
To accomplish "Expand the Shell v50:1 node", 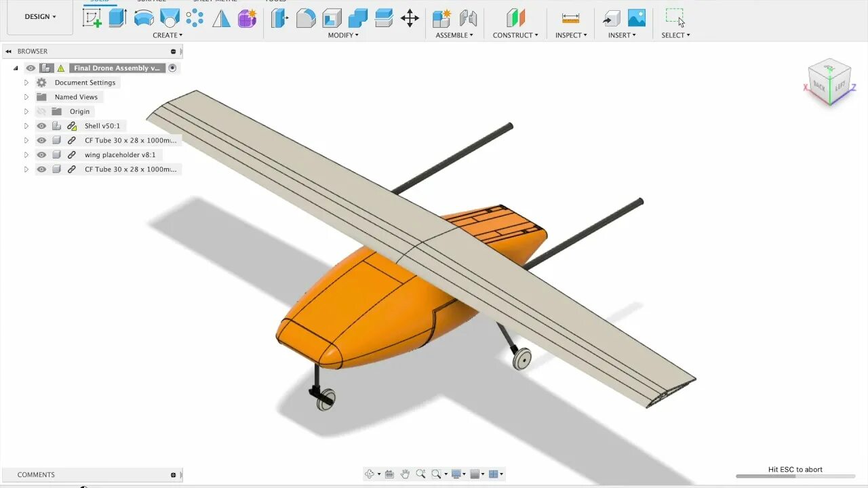I will pyautogui.click(x=26, y=126).
